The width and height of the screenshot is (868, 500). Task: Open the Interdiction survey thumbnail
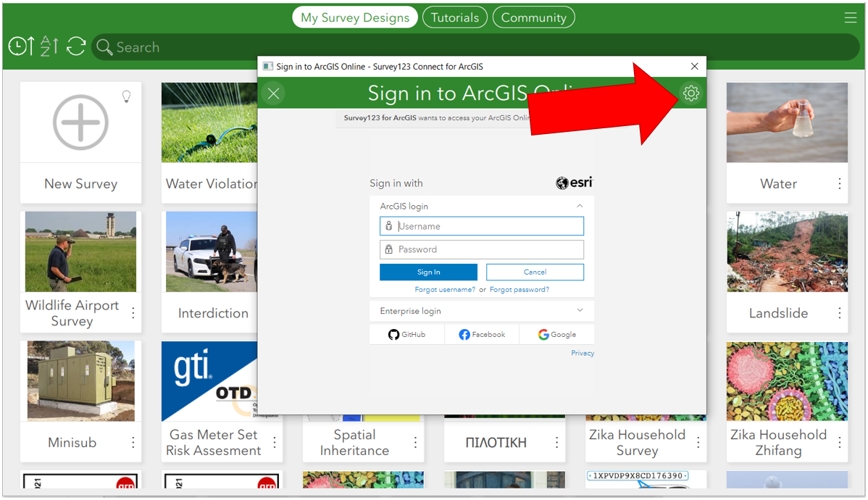click(x=212, y=251)
